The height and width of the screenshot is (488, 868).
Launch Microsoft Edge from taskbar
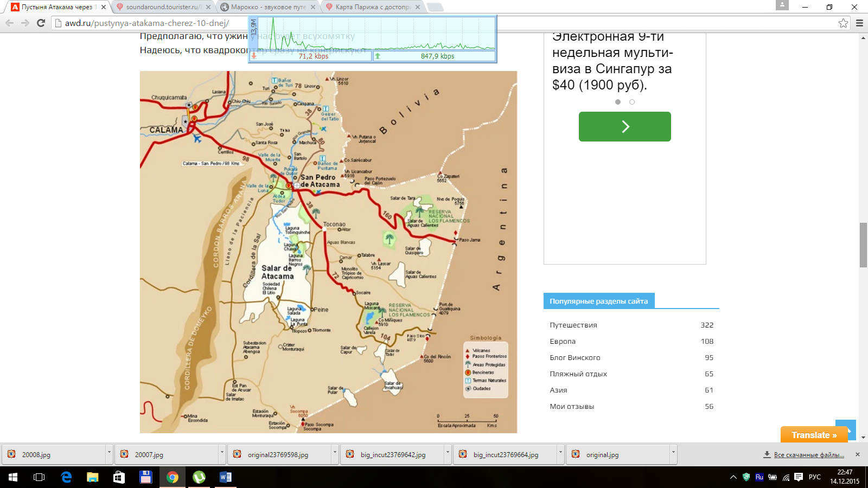[66, 477]
